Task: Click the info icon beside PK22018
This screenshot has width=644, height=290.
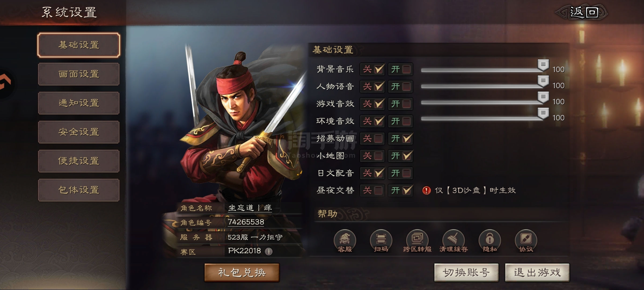Action: [x=269, y=251]
